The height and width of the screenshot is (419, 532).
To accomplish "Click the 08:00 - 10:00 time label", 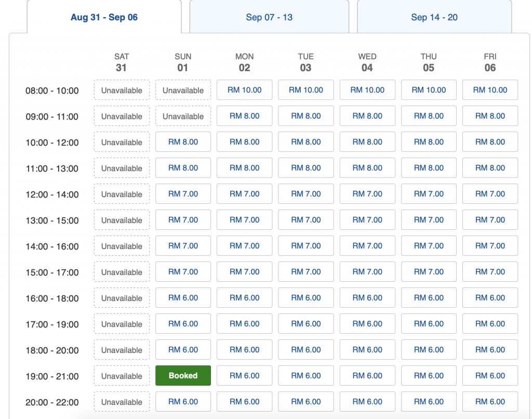I will (52, 90).
